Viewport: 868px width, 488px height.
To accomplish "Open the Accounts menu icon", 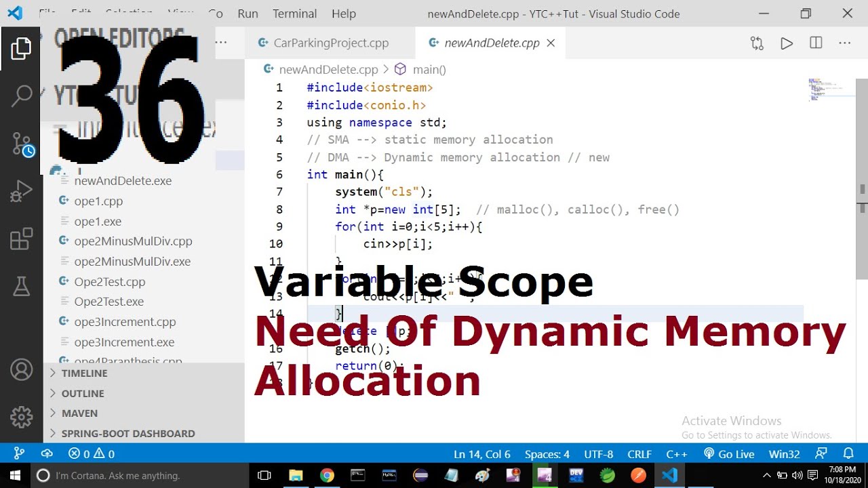I will pyautogui.click(x=21, y=370).
